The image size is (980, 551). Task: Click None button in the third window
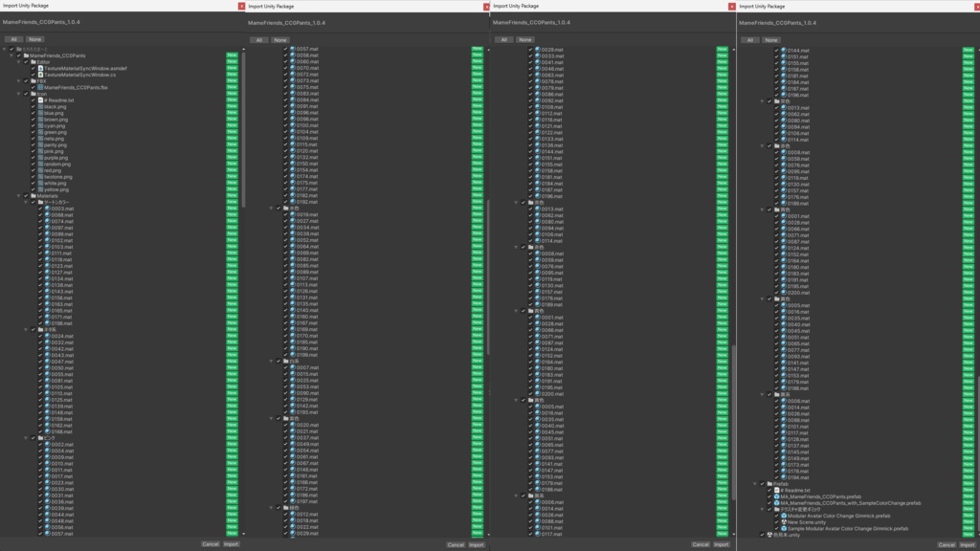525,40
